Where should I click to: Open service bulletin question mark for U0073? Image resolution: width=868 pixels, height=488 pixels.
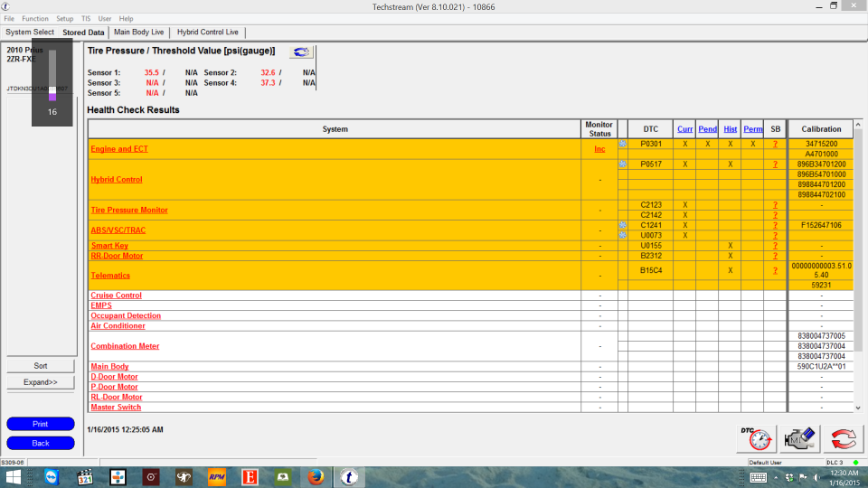[775, 235]
